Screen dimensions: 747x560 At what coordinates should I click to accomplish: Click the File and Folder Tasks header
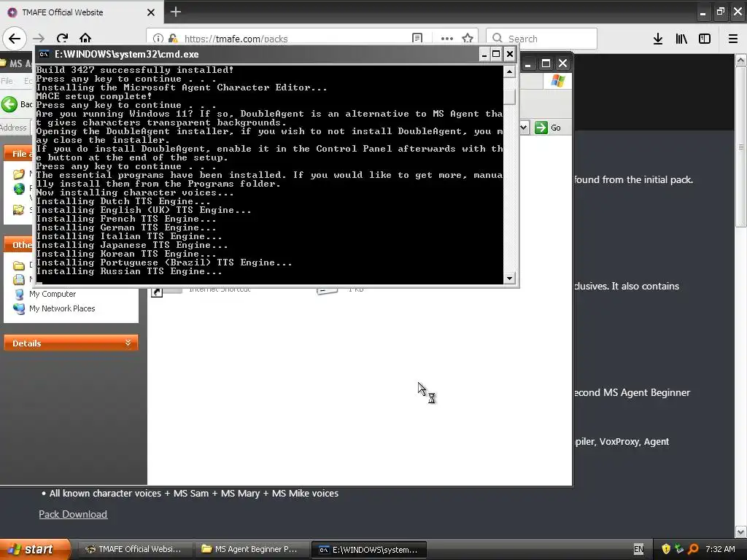(19, 153)
